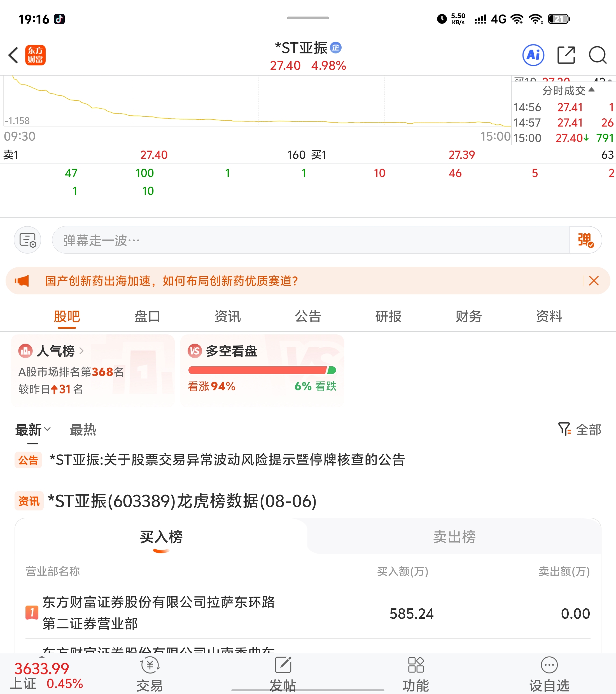
Task: Open the 人气榜 ranking card
Action: pos(93,370)
